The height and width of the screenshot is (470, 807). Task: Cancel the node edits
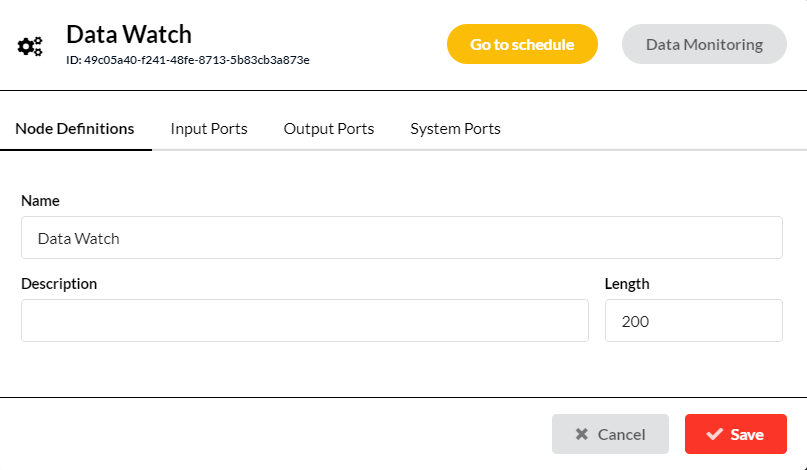(610, 434)
